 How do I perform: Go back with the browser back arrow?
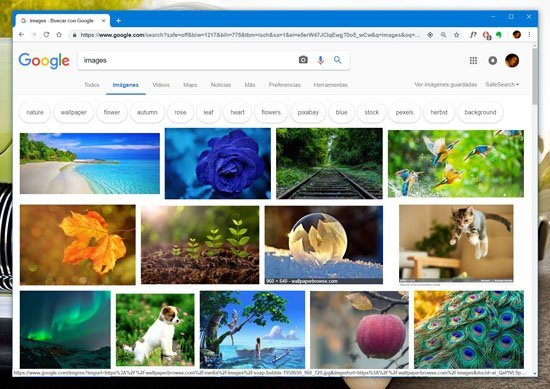tap(21, 35)
